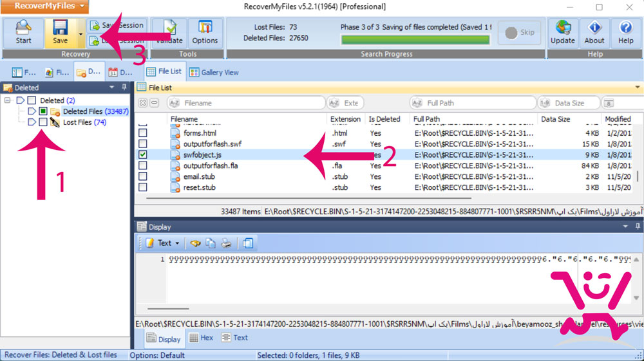Click the outputforflash.fla file icon
Image resolution: width=644 pixels, height=361 pixels.
175,166
